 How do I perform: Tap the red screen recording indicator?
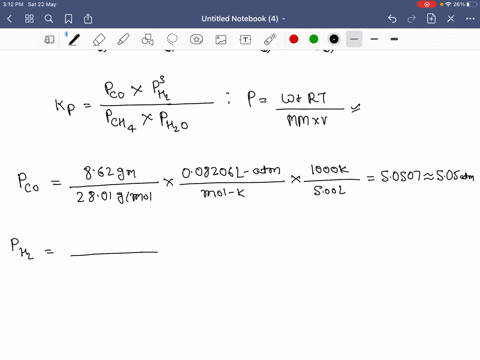tap(427, 4)
